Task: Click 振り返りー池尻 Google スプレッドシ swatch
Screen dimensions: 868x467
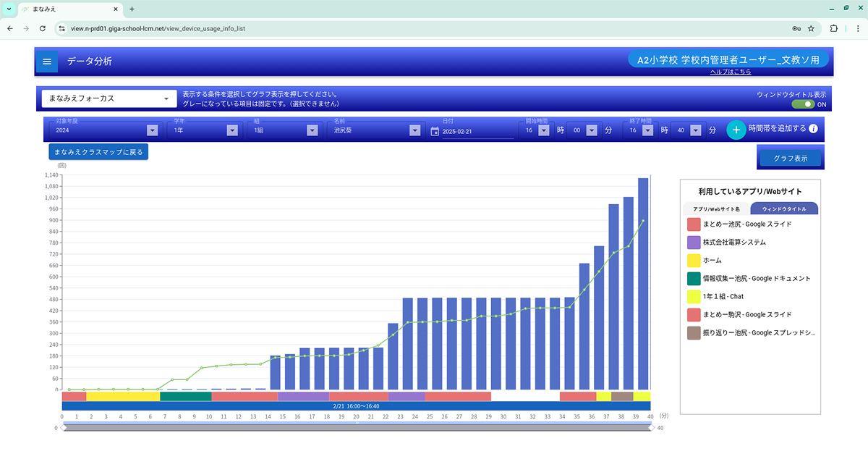Action: pos(693,332)
